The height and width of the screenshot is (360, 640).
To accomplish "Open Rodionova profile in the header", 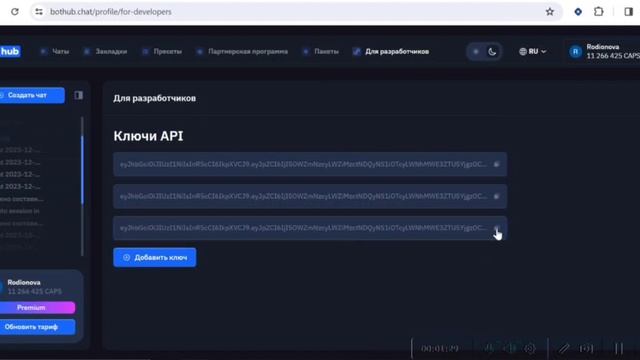I will click(605, 51).
